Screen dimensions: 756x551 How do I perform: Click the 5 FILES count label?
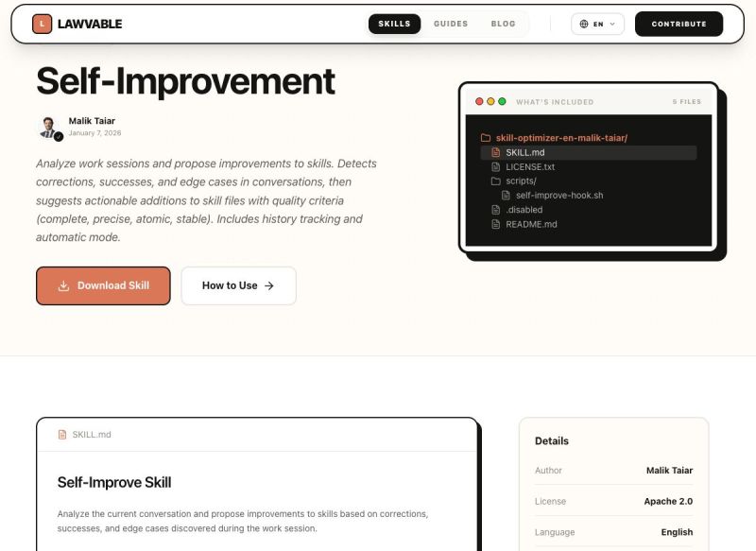pyautogui.click(x=687, y=102)
